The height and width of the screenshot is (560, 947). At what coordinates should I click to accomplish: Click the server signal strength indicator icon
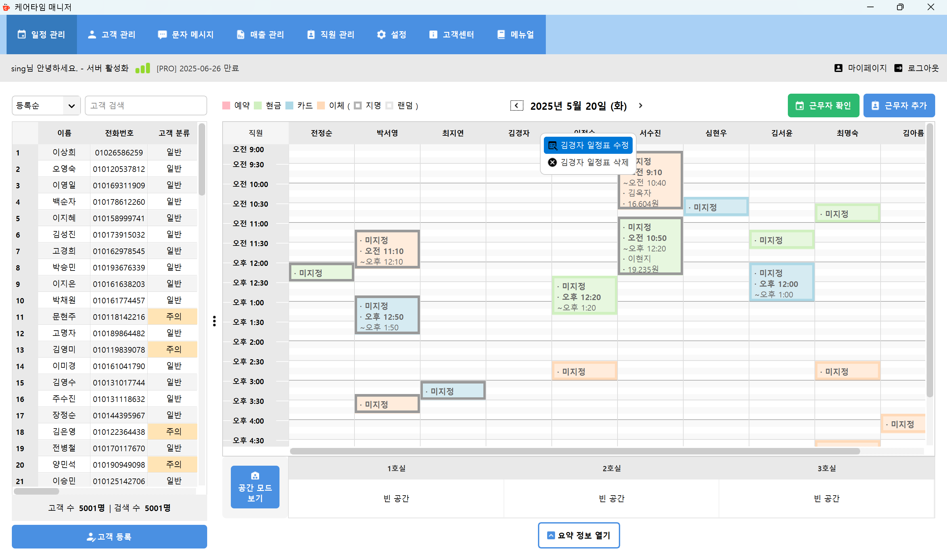point(143,68)
